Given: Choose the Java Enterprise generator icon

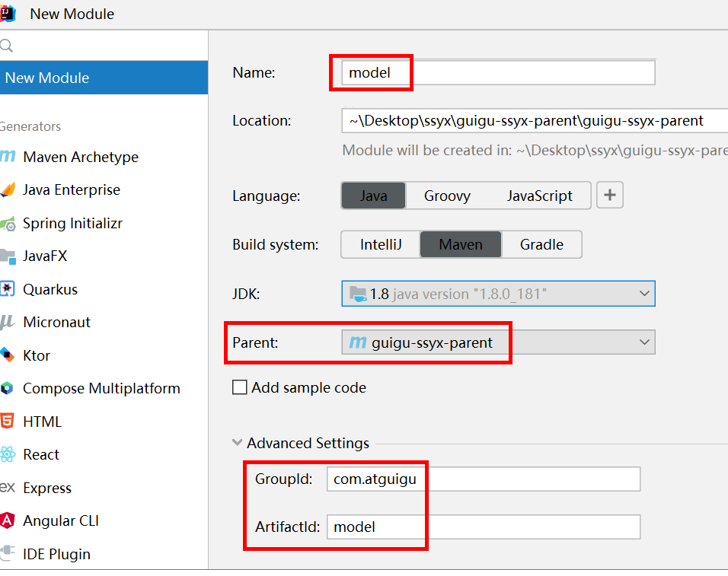Looking at the screenshot, I should click(x=8, y=190).
